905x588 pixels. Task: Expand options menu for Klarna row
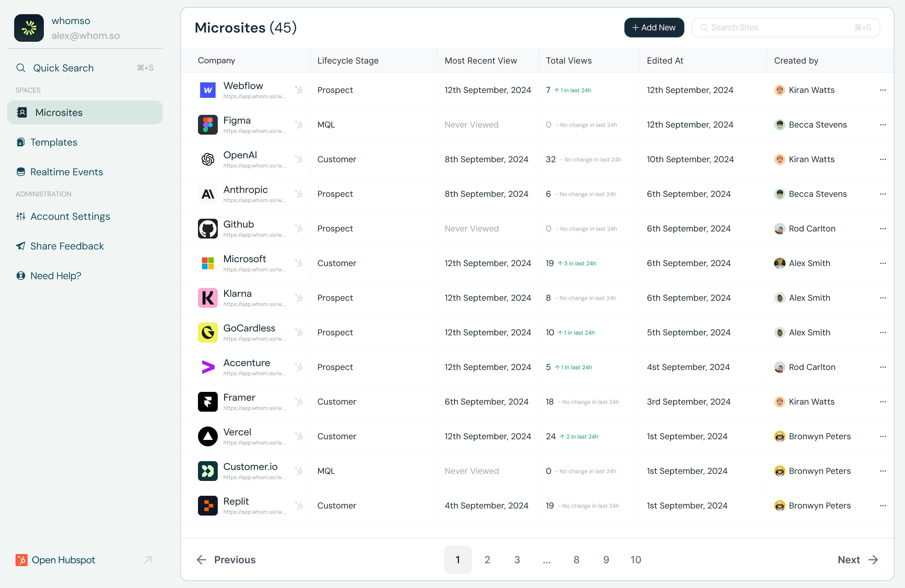coord(883,298)
